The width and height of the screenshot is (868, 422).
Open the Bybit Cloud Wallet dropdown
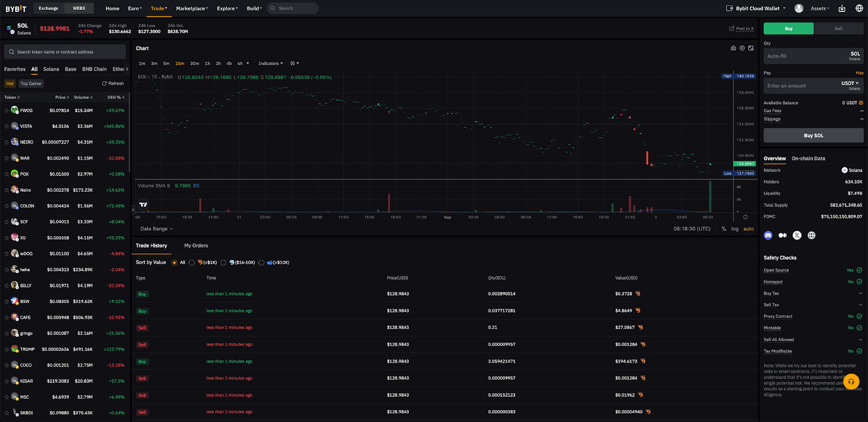tap(756, 8)
